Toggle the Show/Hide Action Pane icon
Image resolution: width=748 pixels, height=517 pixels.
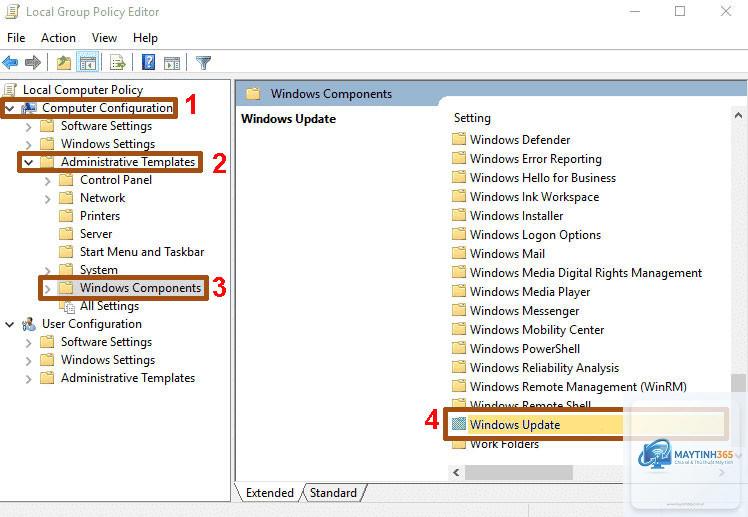coord(172,62)
